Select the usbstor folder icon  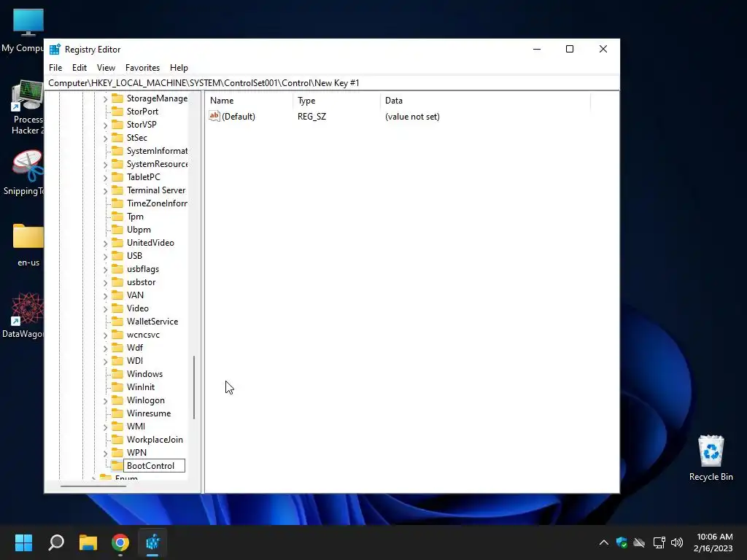(x=117, y=282)
